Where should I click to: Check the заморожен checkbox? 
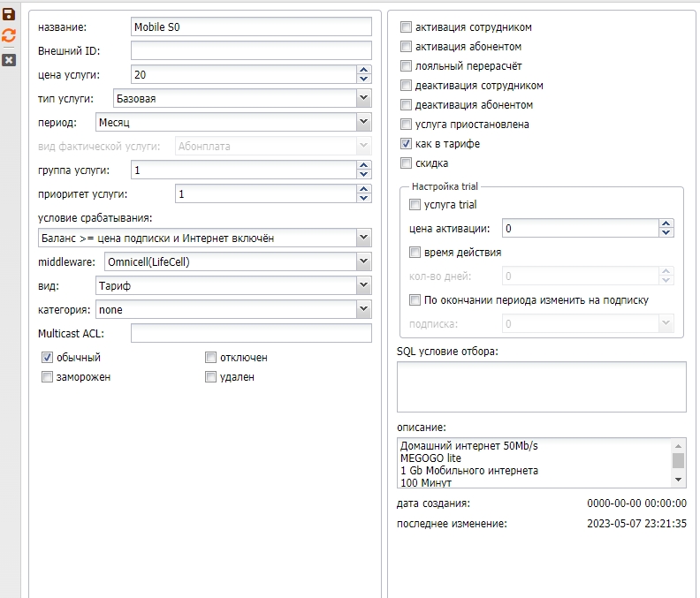click(x=48, y=377)
